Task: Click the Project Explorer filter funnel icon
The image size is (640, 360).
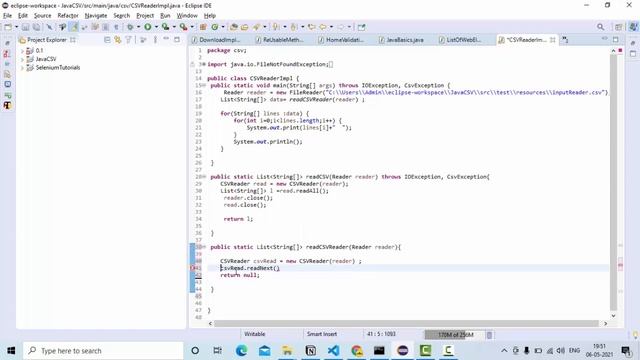Action: (x=129, y=40)
